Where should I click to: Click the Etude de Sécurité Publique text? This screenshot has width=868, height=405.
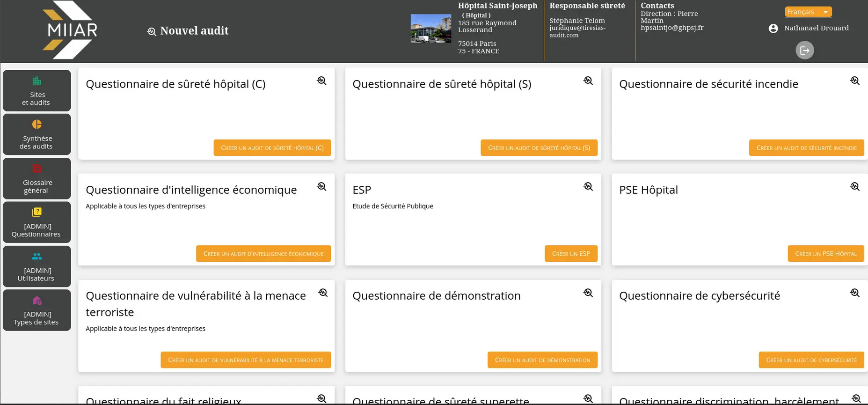tap(393, 206)
